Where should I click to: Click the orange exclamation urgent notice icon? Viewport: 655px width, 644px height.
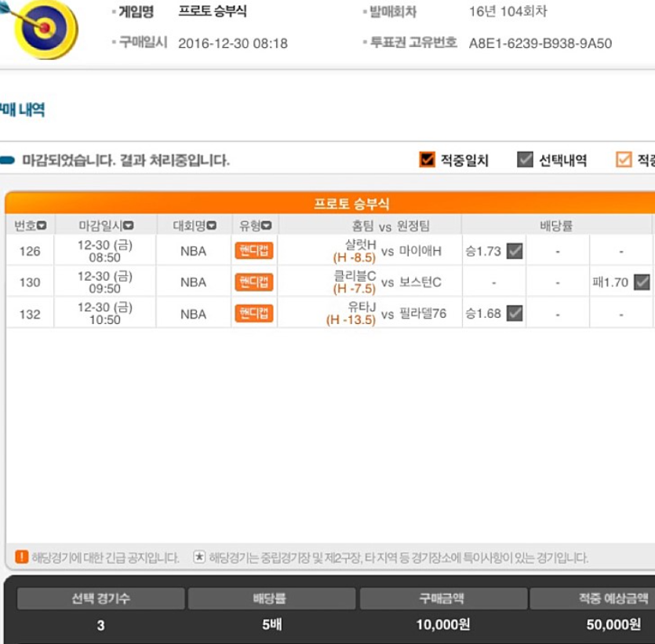(x=22, y=557)
